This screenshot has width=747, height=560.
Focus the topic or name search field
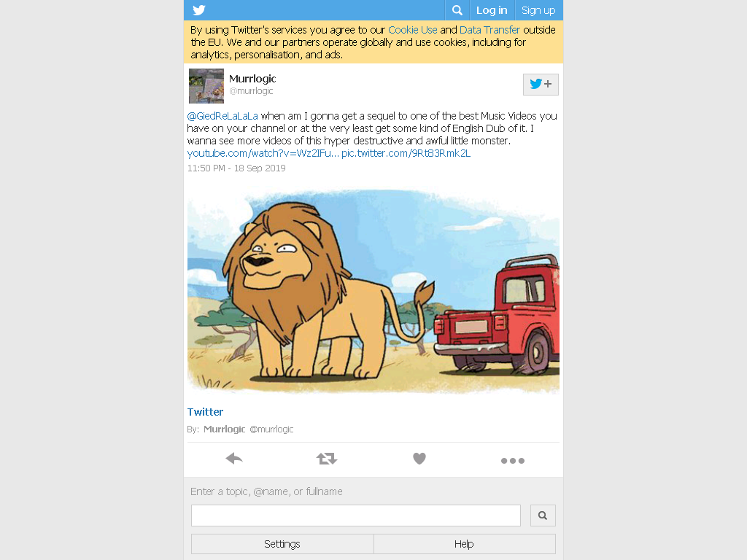356,516
